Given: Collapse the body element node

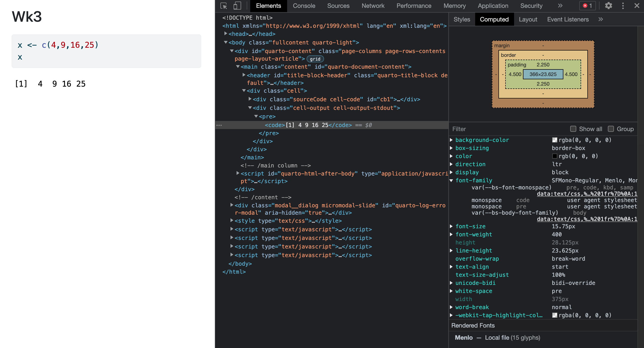Looking at the screenshot, I should point(226,42).
